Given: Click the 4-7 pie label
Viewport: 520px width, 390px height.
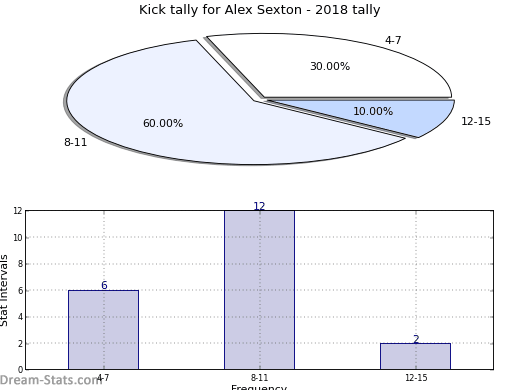Looking at the screenshot, I should [x=393, y=40].
